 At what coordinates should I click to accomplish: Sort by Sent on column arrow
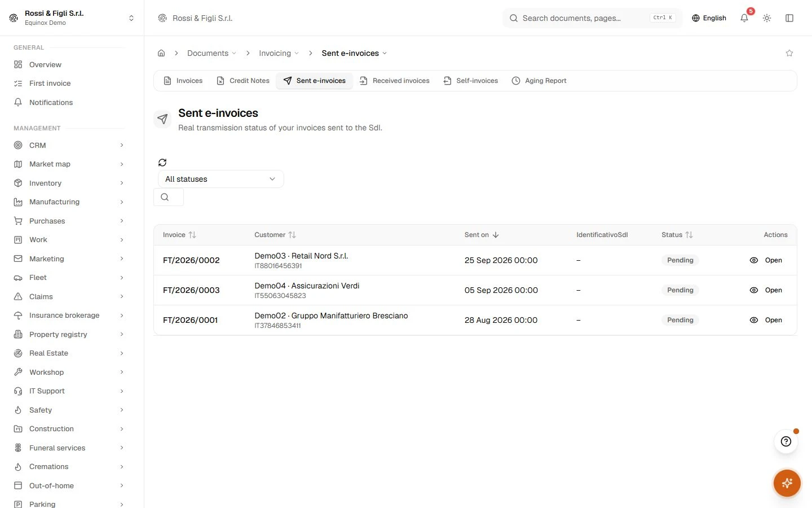click(496, 235)
